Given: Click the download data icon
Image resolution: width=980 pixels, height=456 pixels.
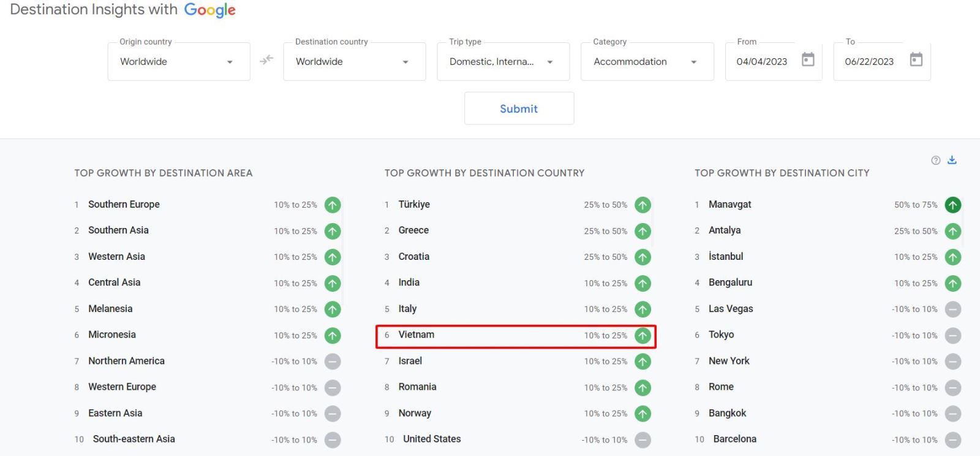Looking at the screenshot, I should point(952,160).
